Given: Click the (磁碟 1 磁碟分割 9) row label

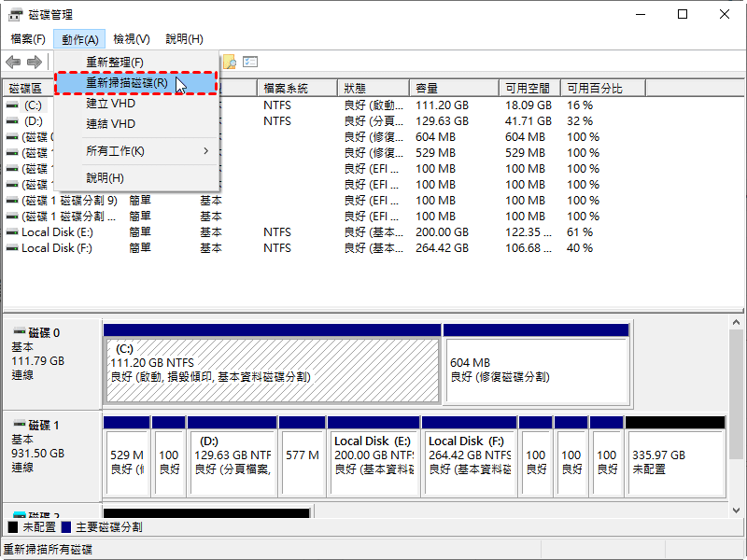Looking at the screenshot, I should click(69, 201).
